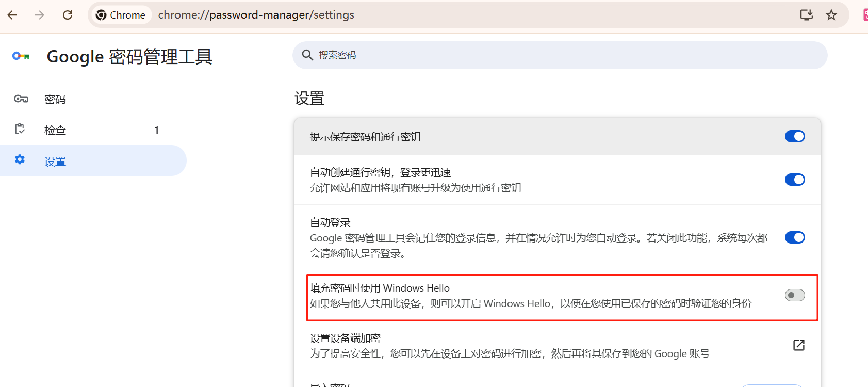The width and height of the screenshot is (868, 387).
Task: Click the 设置设备端加密 row title
Action: point(345,338)
